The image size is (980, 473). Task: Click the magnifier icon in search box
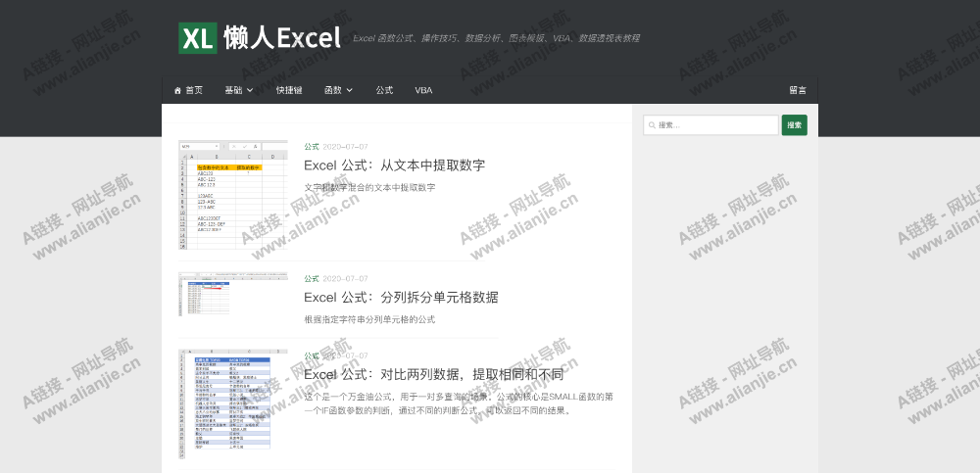point(653,125)
